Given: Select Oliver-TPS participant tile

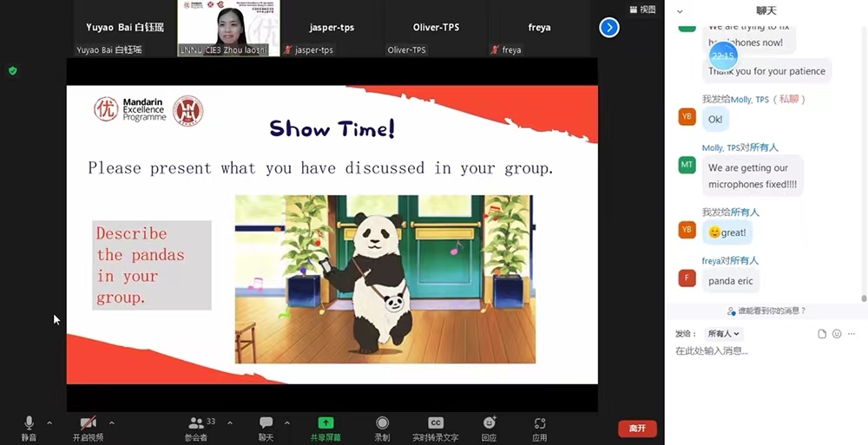Looking at the screenshot, I should 436,29.
